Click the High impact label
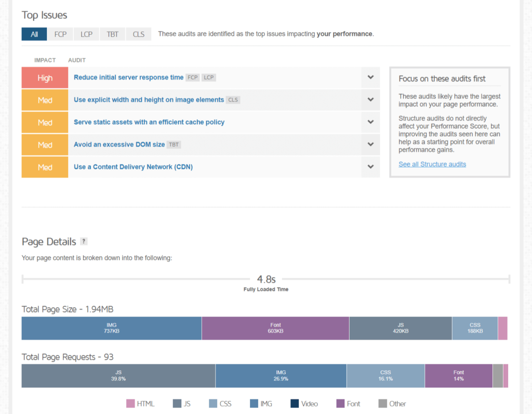Screen dimensions: 532x414 point(44,77)
